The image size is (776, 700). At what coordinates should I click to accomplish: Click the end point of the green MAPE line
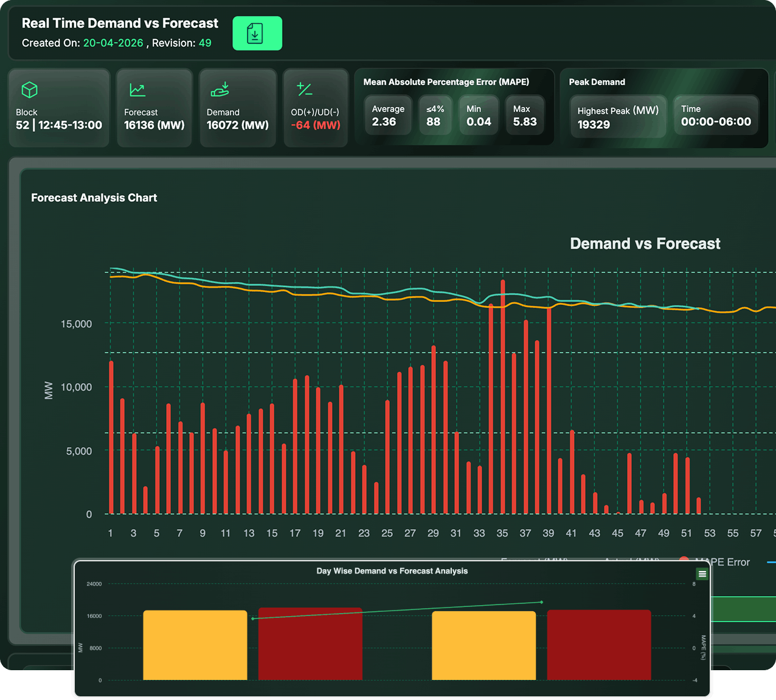coord(541,603)
